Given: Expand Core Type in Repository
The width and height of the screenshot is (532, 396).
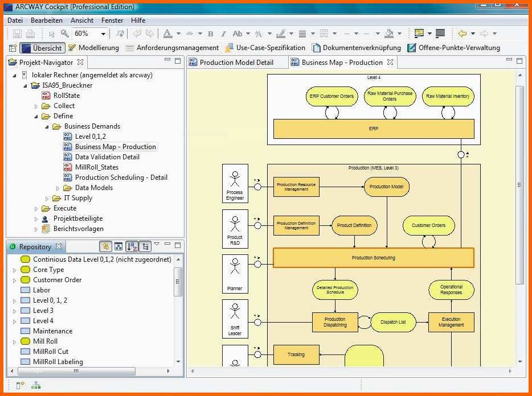Looking at the screenshot, I should coord(14,270).
